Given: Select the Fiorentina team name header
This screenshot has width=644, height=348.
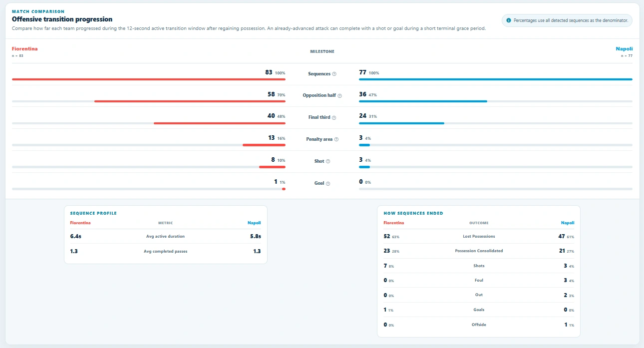Looking at the screenshot, I should click(24, 49).
